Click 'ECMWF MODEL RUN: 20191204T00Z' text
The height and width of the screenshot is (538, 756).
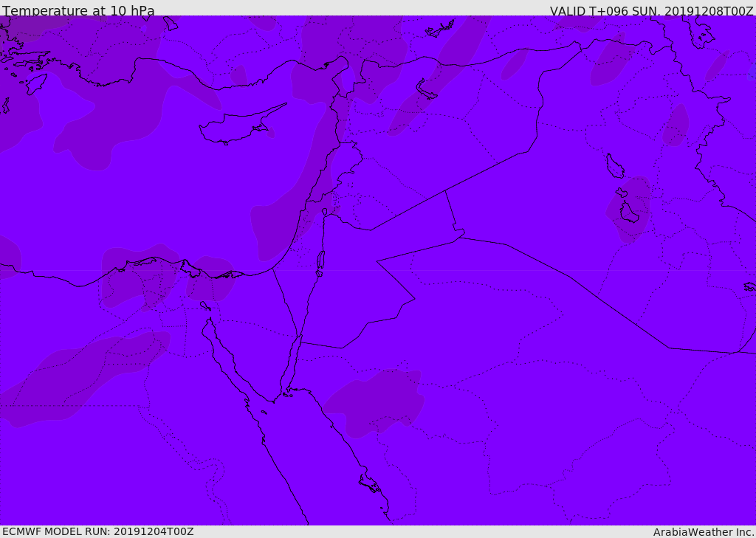(x=98, y=531)
